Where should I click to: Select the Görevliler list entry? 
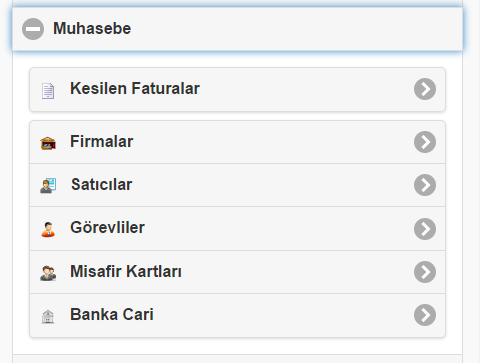pyautogui.click(x=237, y=229)
